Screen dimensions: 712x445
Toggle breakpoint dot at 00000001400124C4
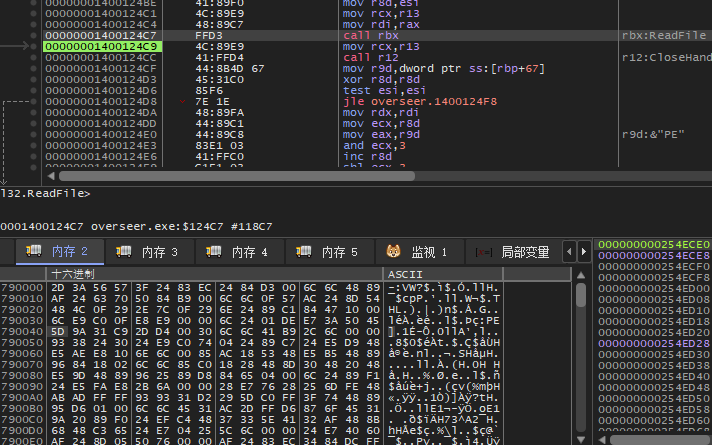tap(33, 24)
